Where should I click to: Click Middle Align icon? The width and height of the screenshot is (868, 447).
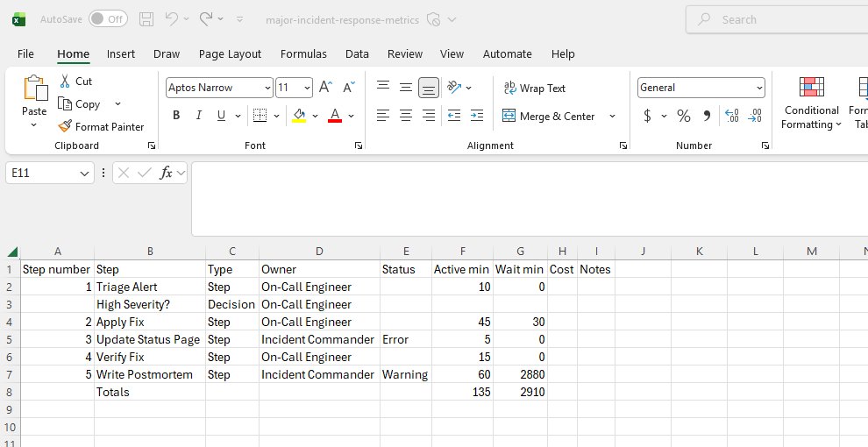click(x=406, y=87)
